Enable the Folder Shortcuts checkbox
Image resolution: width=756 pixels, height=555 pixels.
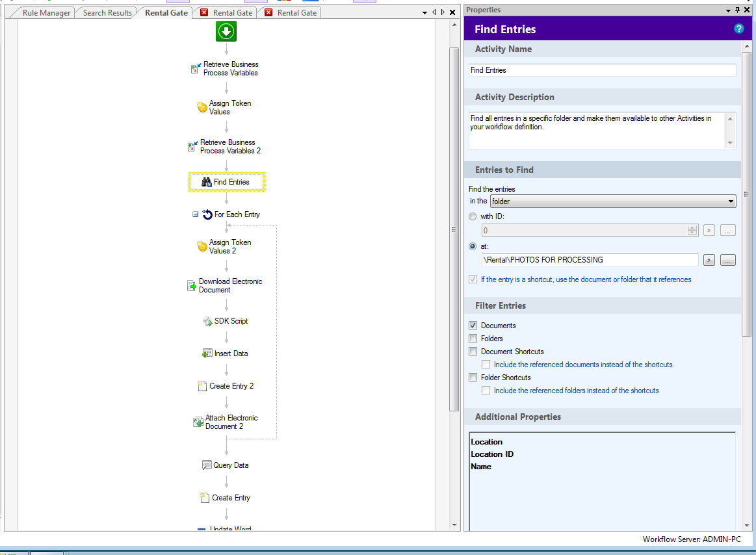[473, 378]
